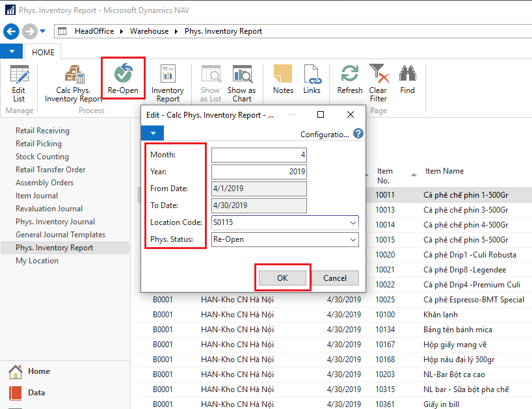
Task: Click the Month input field
Action: pos(259,155)
